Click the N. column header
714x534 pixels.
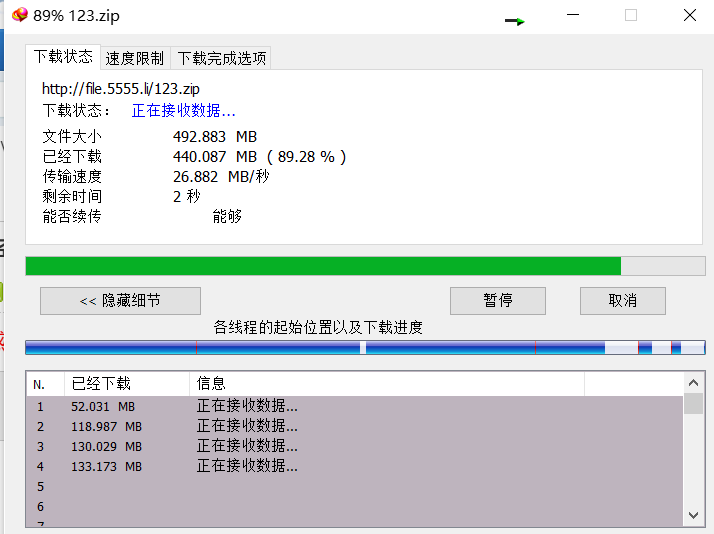(x=40, y=384)
